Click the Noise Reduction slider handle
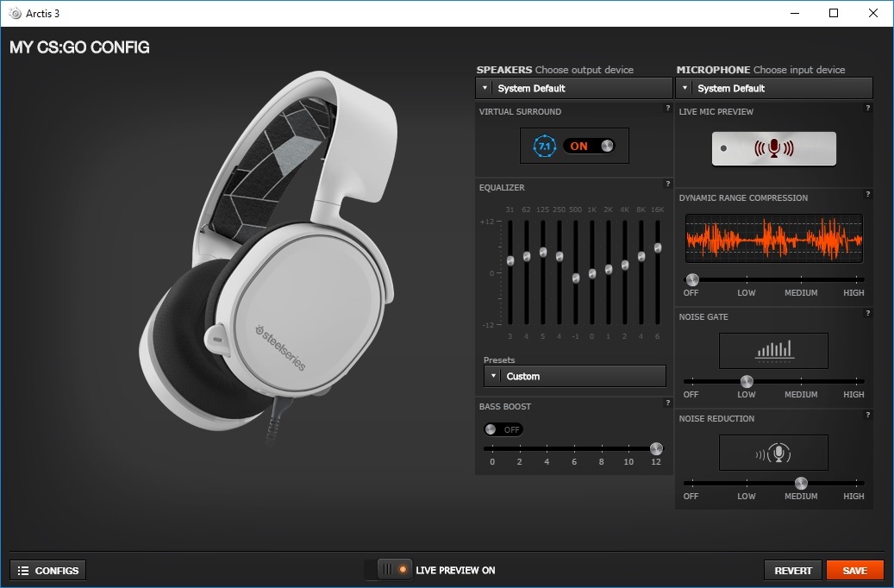The width and height of the screenshot is (894, 588). coord(801,483)
